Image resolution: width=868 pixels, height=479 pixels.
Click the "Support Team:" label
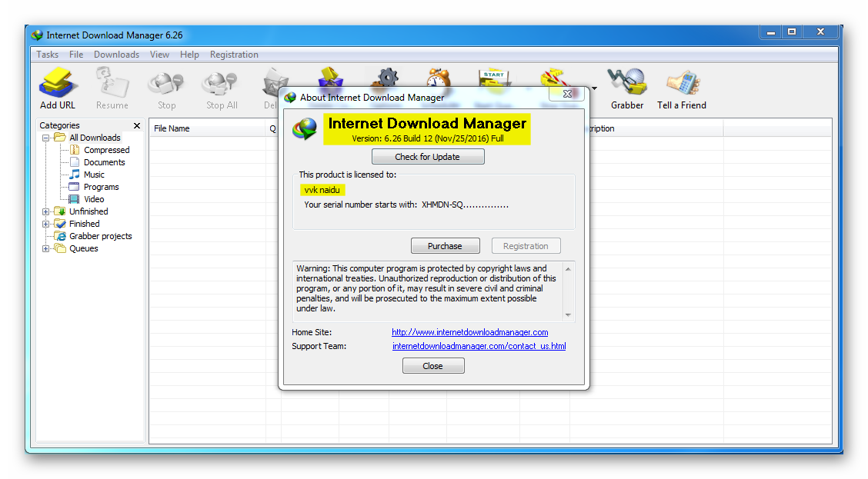click(x=319, y=346)
